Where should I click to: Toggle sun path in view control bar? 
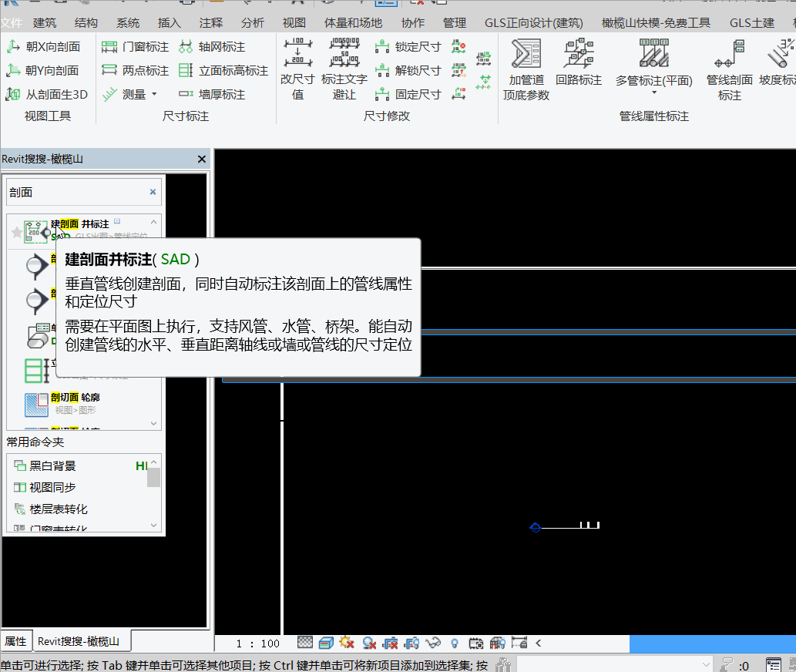[348, 643]
